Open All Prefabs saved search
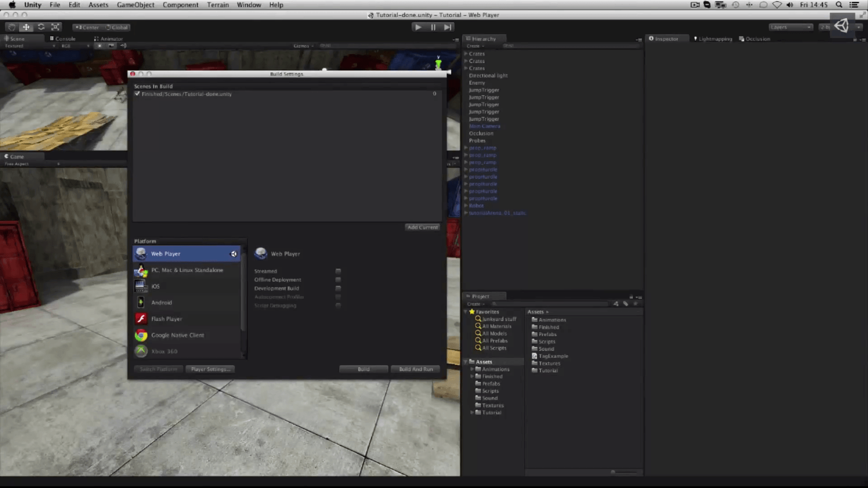Viewport: 868px width, 488px height. coord(491,341)
